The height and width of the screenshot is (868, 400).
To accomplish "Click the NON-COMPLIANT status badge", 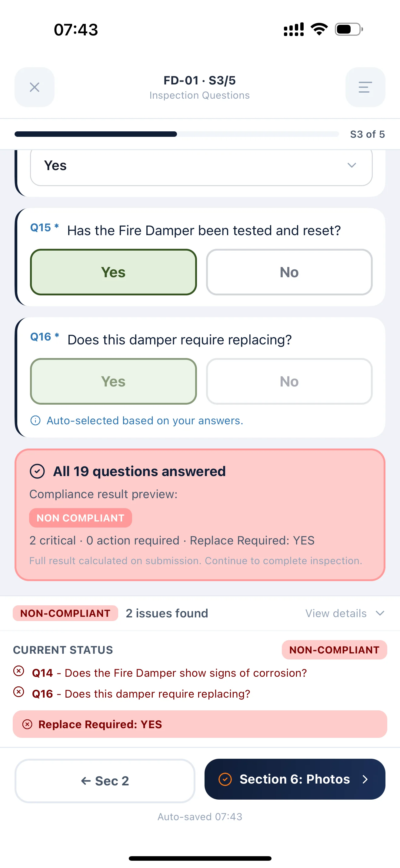I will [334, 650].
